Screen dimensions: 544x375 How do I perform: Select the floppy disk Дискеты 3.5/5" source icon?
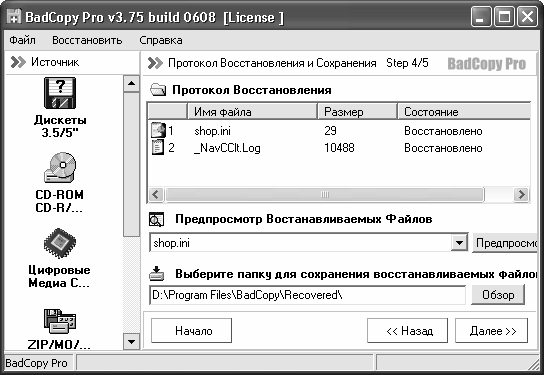pos(60,93)
